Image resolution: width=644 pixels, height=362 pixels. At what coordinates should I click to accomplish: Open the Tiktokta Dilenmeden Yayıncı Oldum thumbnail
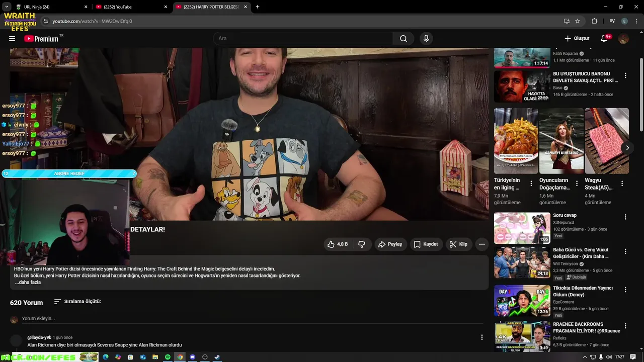coord(522,301)
